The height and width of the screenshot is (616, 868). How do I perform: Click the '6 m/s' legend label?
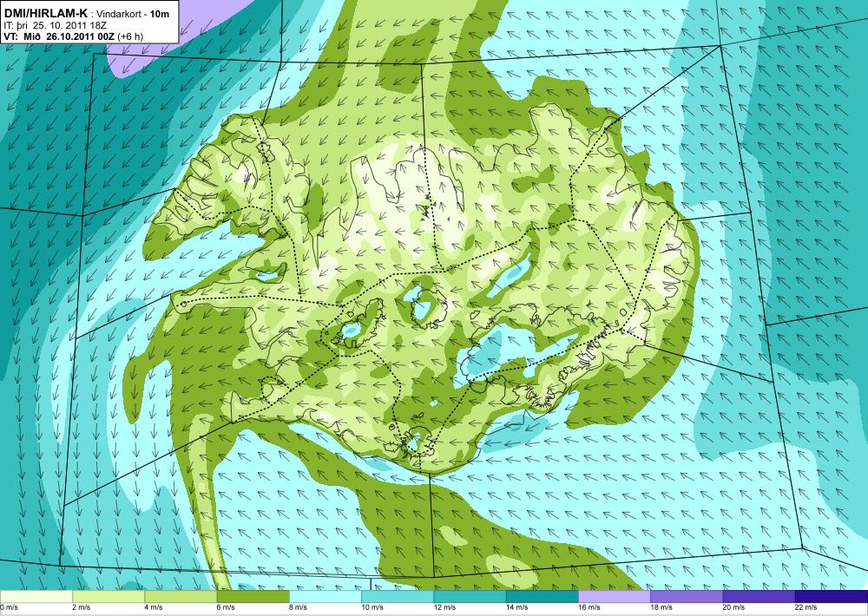[226, 607]
